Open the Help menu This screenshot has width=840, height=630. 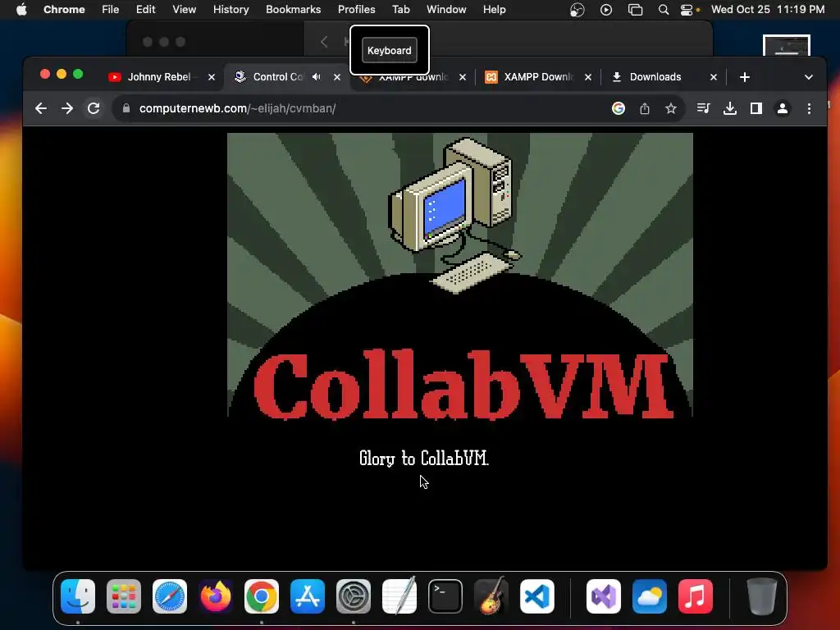point(495,10)
